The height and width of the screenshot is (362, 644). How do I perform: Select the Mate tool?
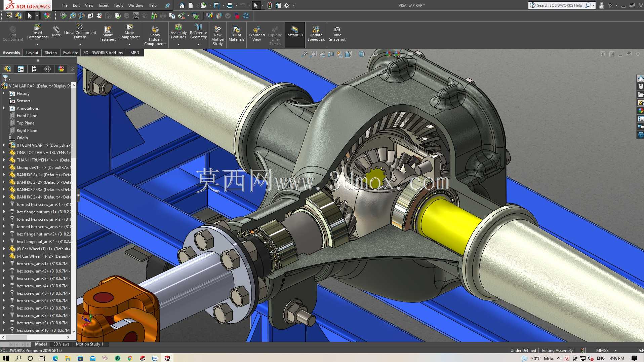coord(56,31)
